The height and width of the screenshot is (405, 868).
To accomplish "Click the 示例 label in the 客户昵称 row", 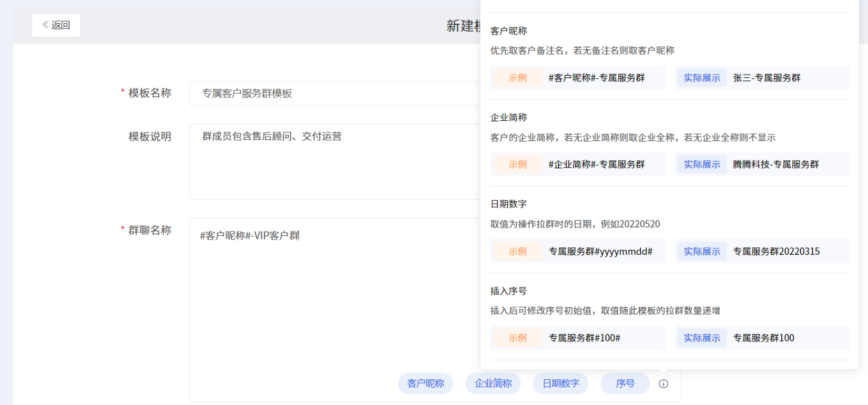I will click(517, 78).
